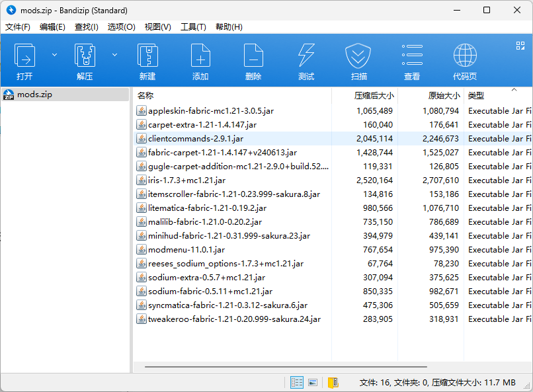Select gugle-carpet-addition-mc1.21-2.9.0 file
Image resolution: width=533 pixels, height=392 pixels.
click(x=238, y=167)
